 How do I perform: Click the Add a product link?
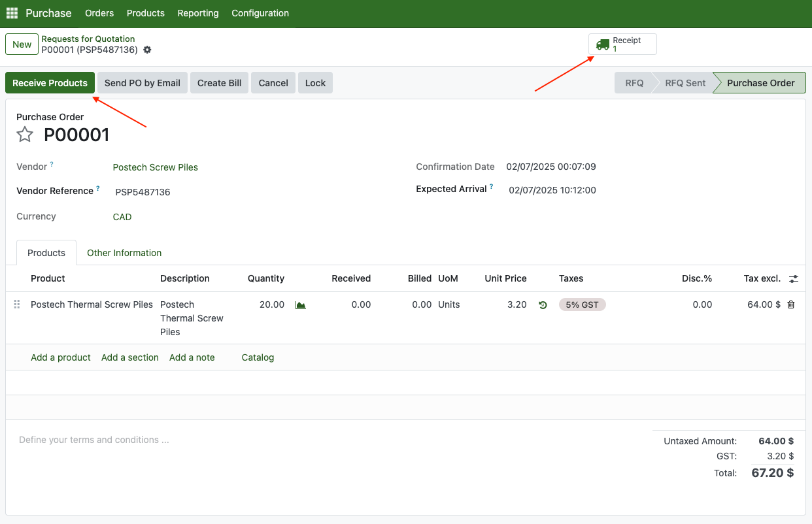pyautogui.click(x=61, y=357)
